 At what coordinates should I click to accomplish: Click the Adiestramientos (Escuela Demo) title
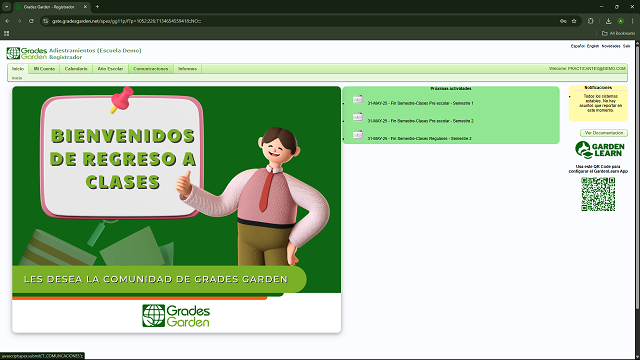pos(95,50)
